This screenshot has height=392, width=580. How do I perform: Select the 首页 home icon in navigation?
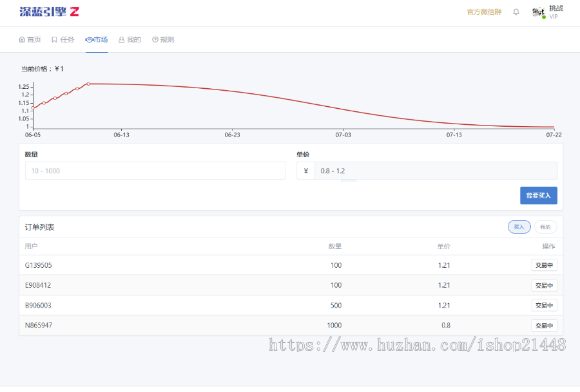click(21, 39)
